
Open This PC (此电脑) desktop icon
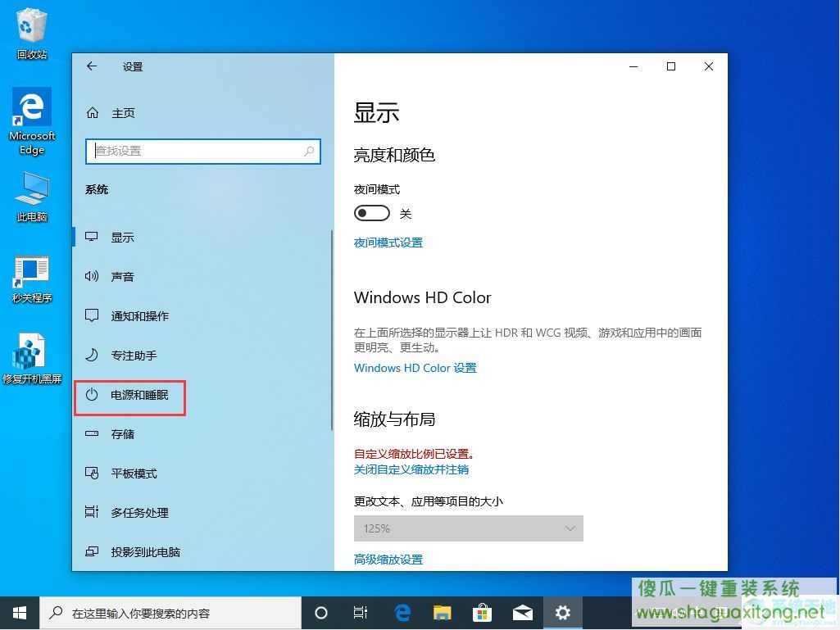pyautogui.click(x=32, y=197)
